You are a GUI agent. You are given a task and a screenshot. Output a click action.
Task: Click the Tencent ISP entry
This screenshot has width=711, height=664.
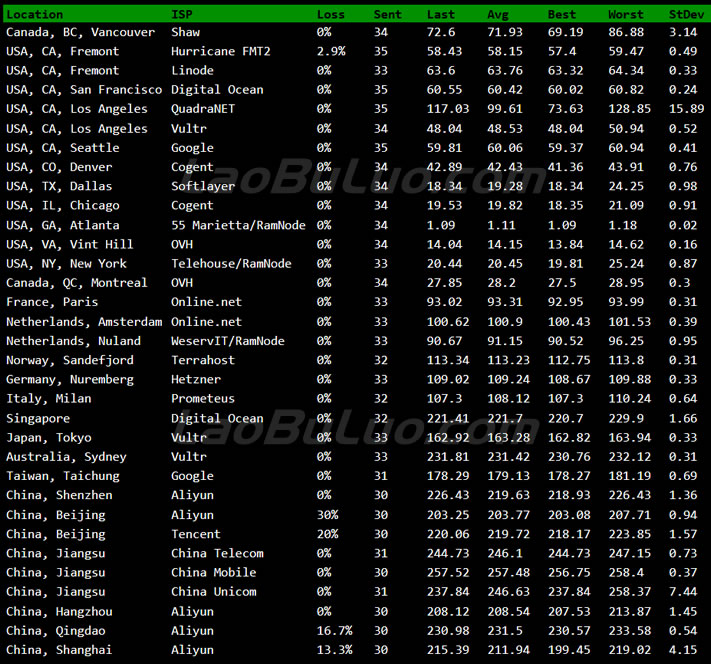pos(196,534)
